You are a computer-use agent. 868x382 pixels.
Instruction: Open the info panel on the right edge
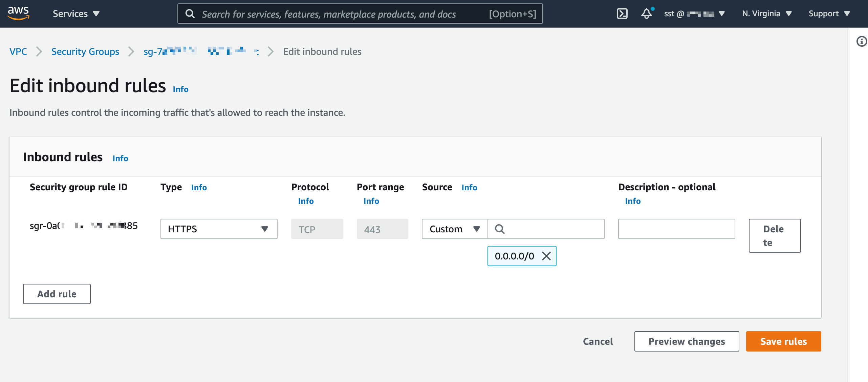tap(861, 41)
